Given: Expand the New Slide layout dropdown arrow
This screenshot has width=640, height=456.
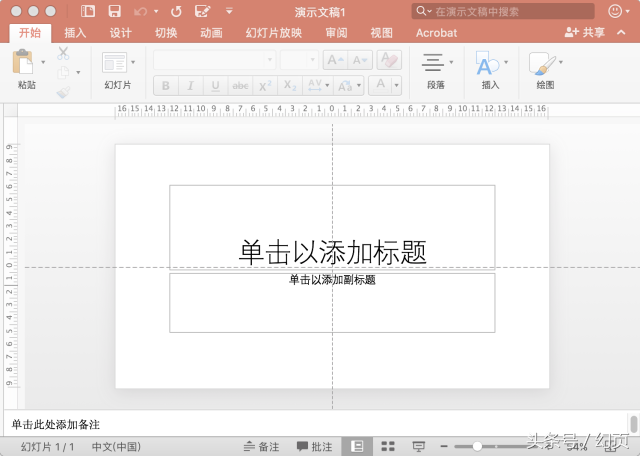Looking at the screenshot, I should point(133,62).
